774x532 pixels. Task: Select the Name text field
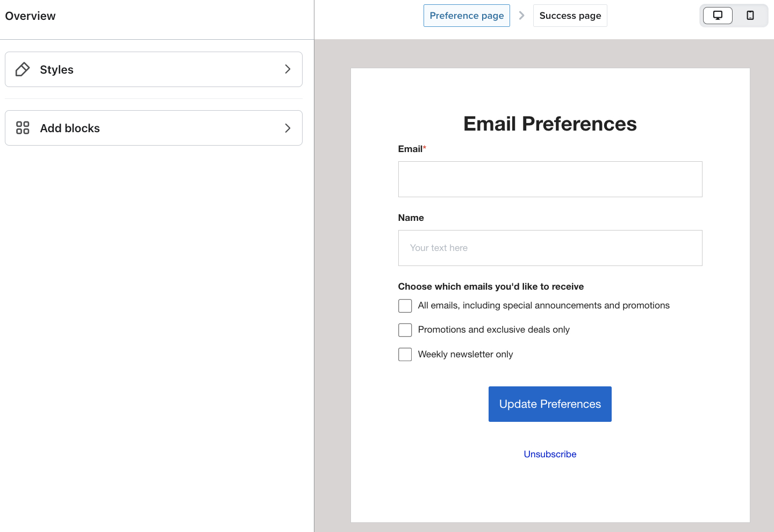pyautogui.click(x=550, y=248)
